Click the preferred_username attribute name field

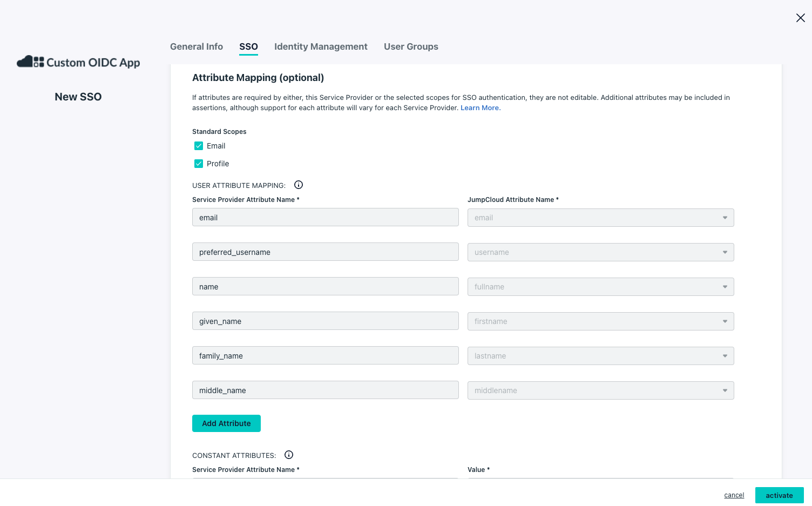(325, 252)
